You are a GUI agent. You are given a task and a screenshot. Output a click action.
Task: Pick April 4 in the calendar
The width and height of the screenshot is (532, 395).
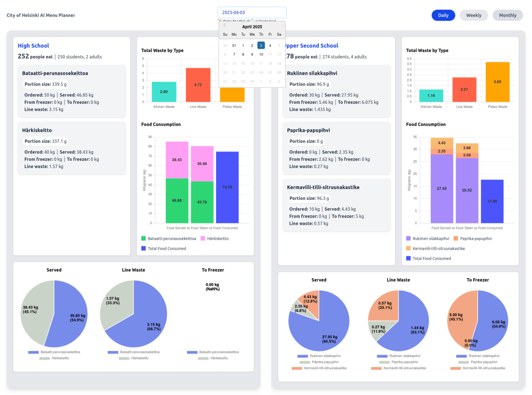coord(270,46)
